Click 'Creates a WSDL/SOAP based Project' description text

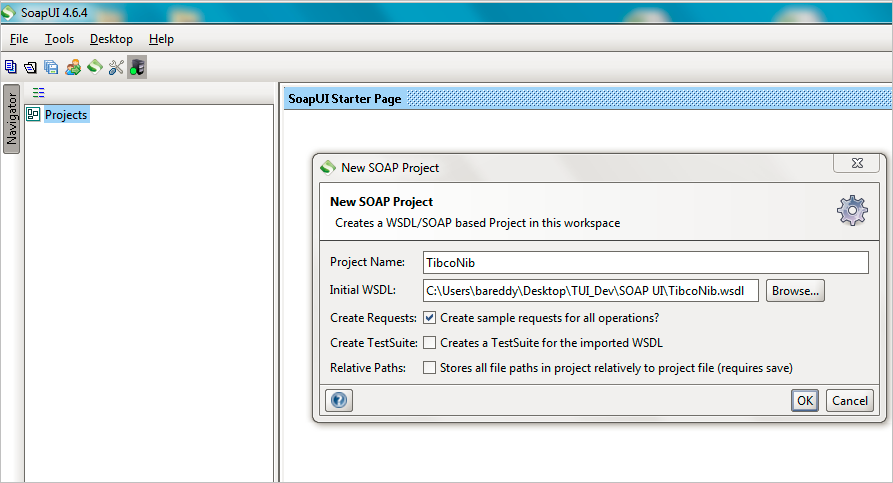477,223
